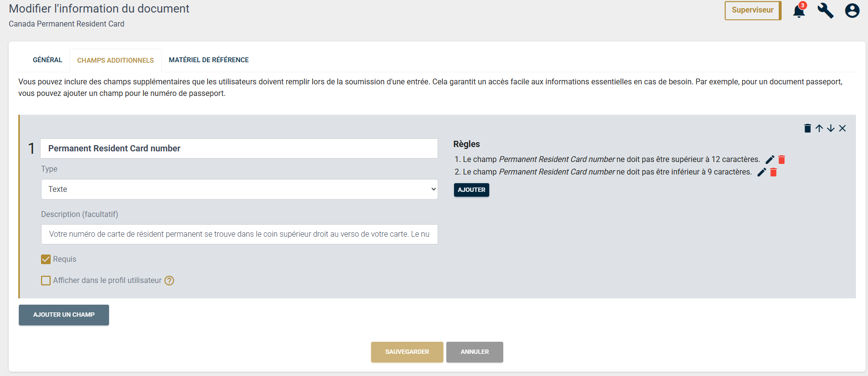Enable Afficher dans le profil utilisateur
This screenshot has width=868, height=376.
46,281
